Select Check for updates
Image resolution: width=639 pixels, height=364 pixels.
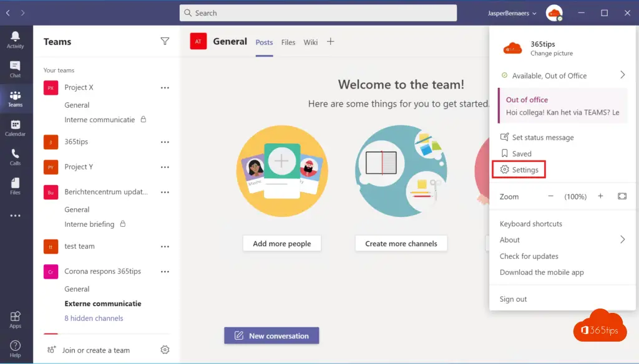[x=529, y=256]
